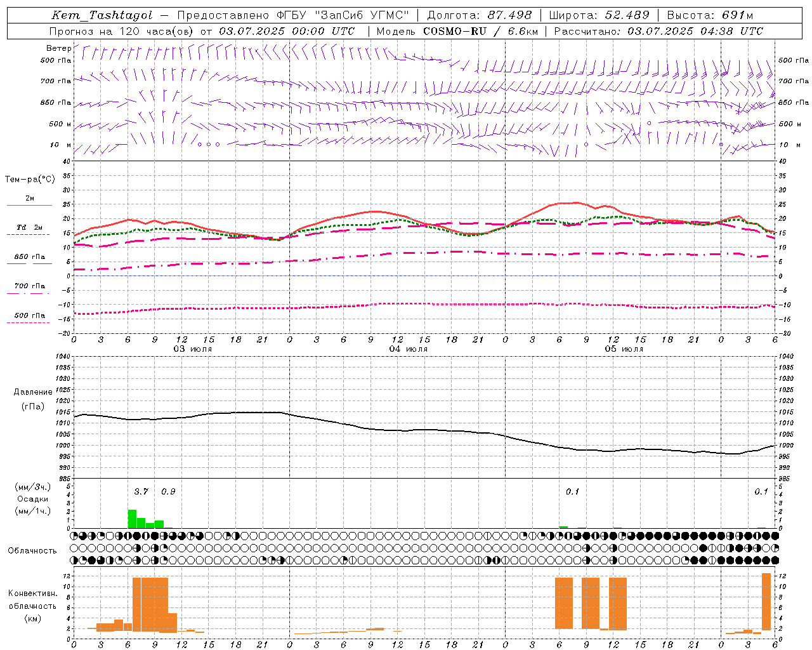The image size is (812, 650).
Task: Select the forecast line Прогноз на 120 часа(ов)
Action: pyautogui.click(x=122, y=31)
